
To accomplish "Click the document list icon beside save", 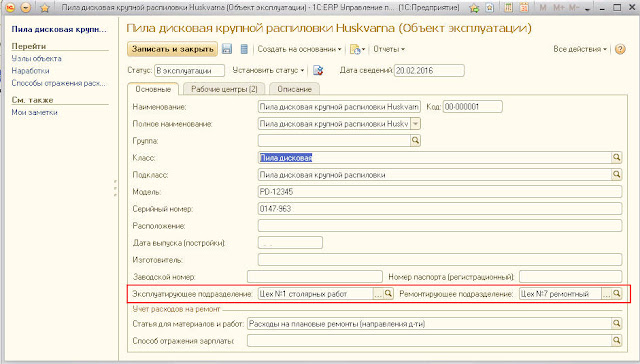I will pyautogui.click(x=244, y=49).
